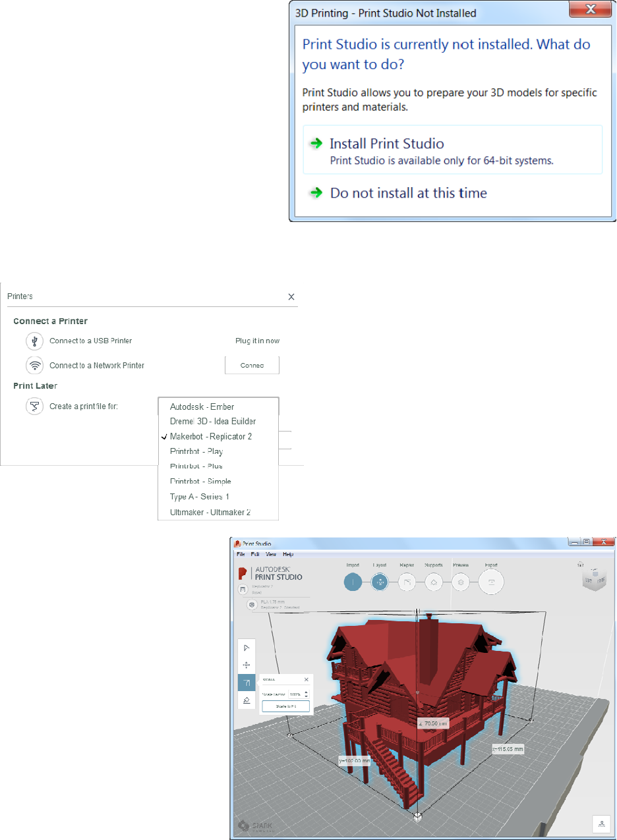The image size is (617, 840).
Task: Click the Replicator 2 printer settings icon
Action: 243,589
